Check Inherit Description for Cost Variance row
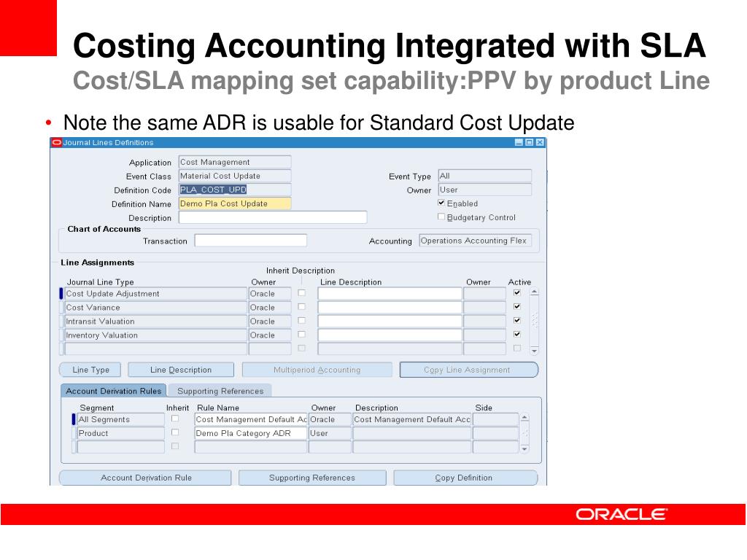 301,307
